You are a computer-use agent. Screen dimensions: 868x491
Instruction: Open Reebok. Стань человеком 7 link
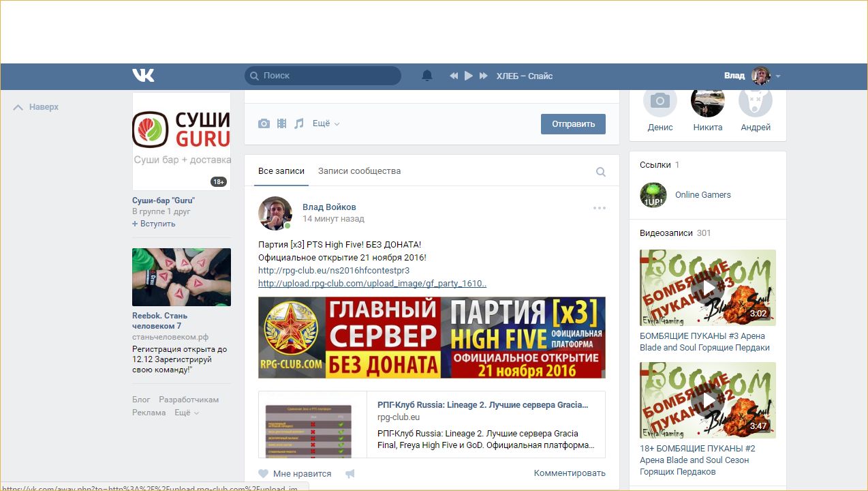159,321
